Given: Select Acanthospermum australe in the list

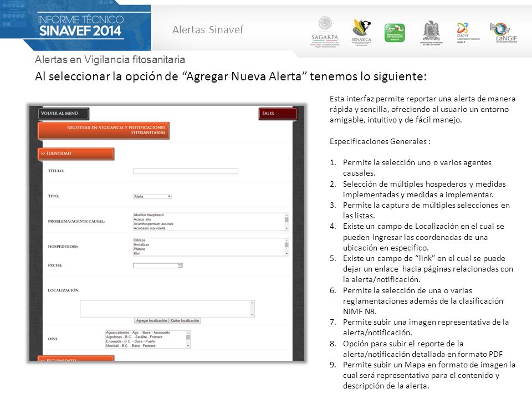Looking at the screenshot, I should coord(154,224).
